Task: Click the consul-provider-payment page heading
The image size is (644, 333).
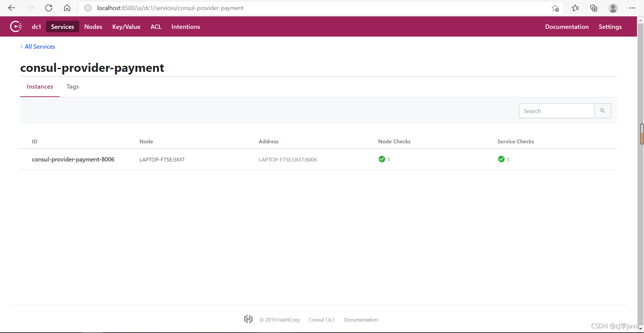Action: click(x=92, y=68)
